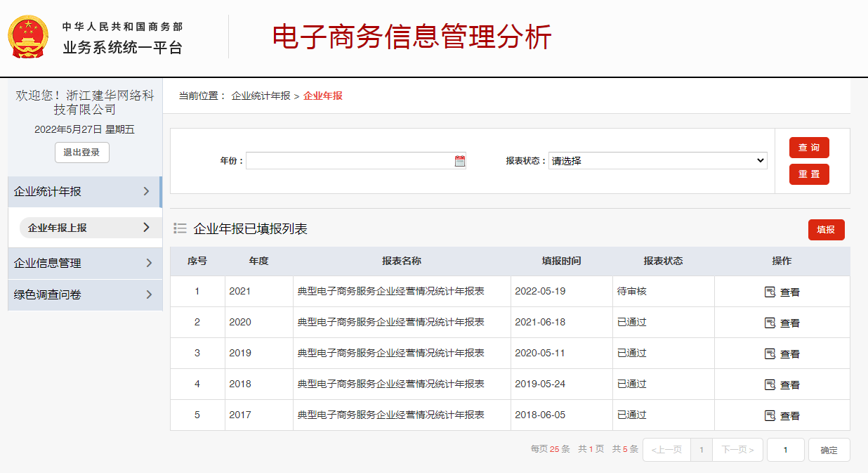Click the 查询 search button
Viewport: 868px width, 473px height.
(x=809, y=148)
